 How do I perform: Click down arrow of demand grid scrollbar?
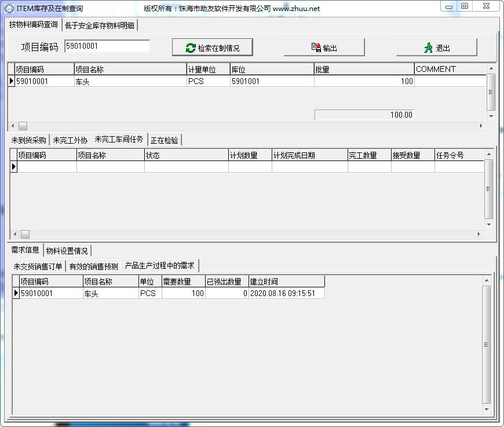pyautogui.click(x=487, y=409)
